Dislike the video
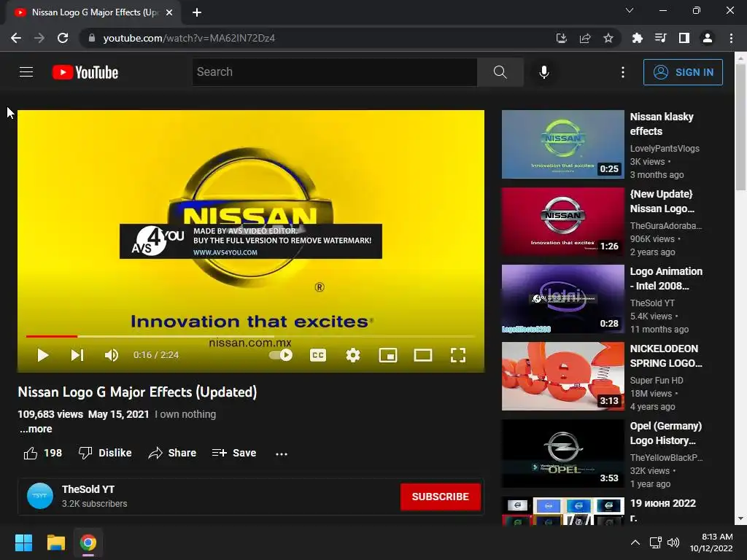 pos(105,453)
